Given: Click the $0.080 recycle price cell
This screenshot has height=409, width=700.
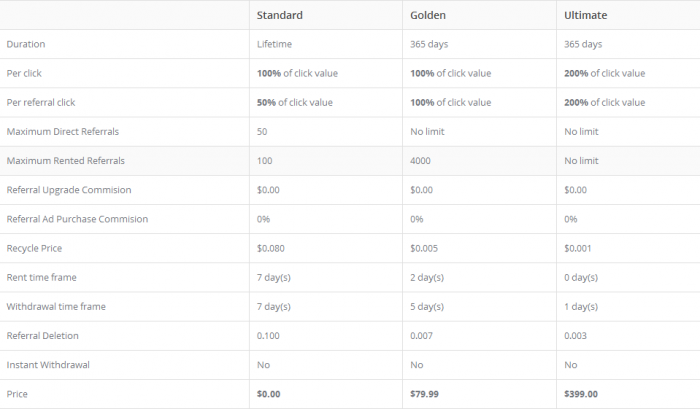Looking at the screenshot, I should [x=271, y=248].
